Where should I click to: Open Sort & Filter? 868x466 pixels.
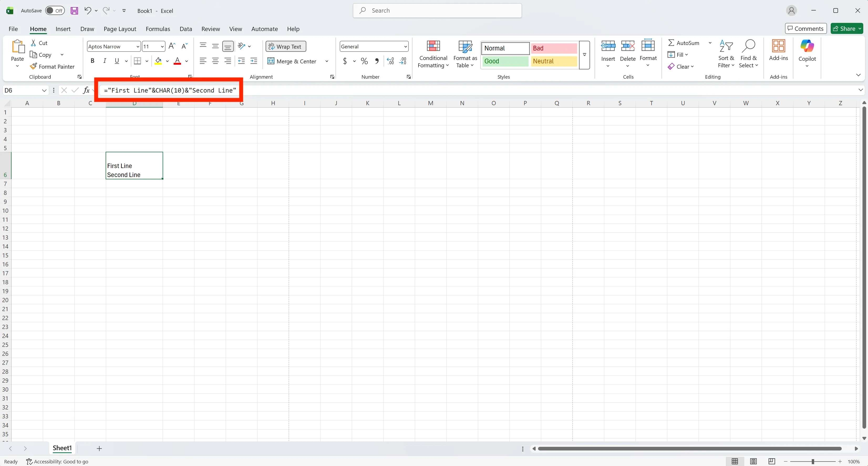pos(726,54)
